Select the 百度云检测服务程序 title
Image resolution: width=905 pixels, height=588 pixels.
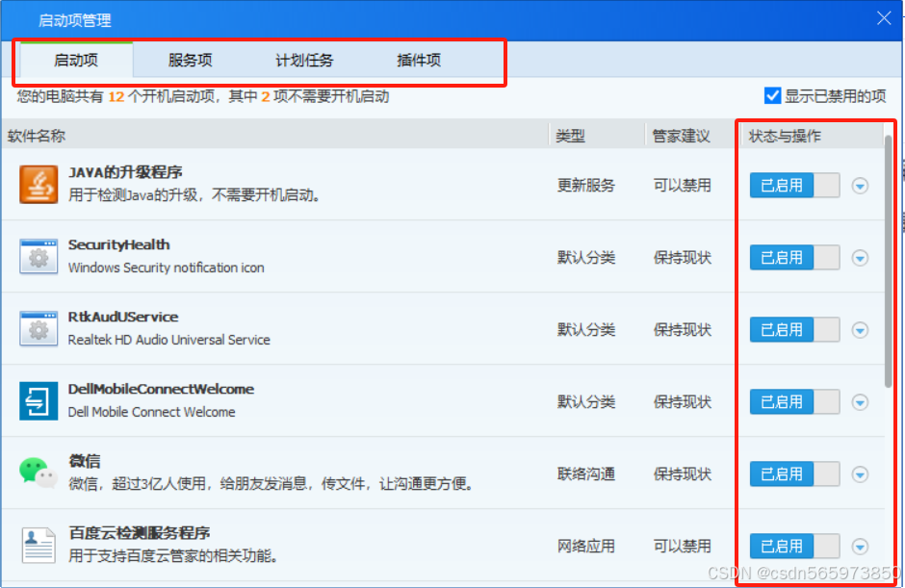(139, 532)
